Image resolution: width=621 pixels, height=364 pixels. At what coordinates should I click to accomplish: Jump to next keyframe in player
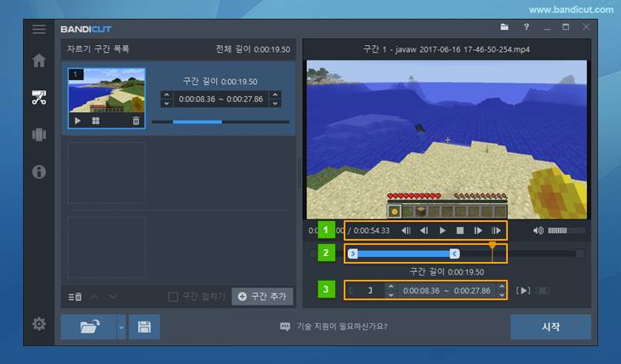[x=496, y=230]
